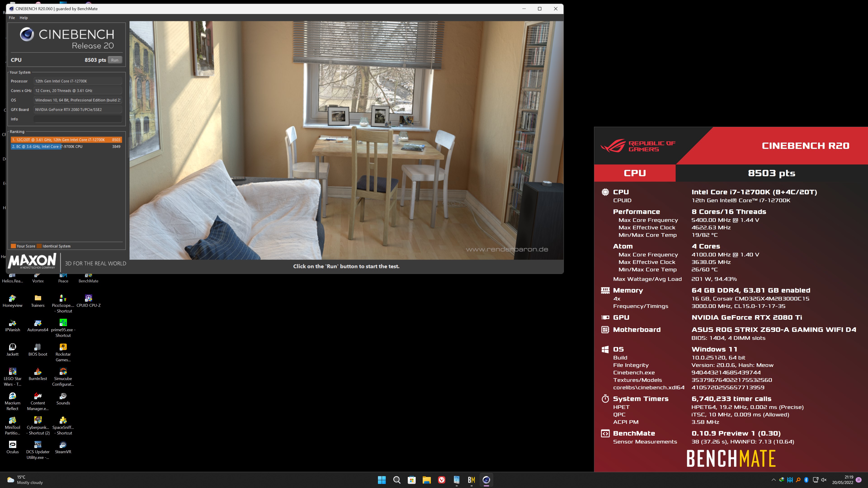Screen dimensions: 868x488
Task: Open the Sounds desktop shortcut
Action: [63, 399]
